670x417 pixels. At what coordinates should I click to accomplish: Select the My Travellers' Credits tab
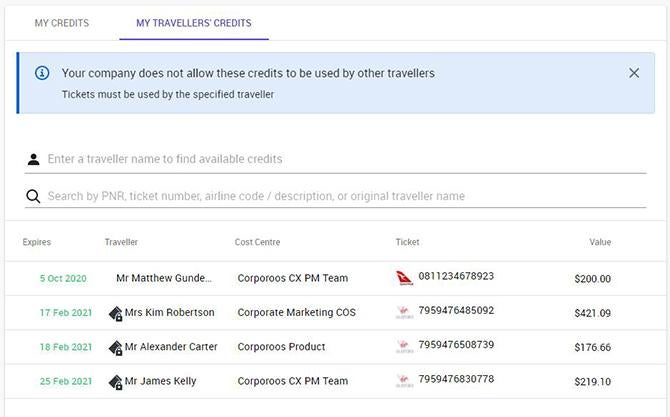[194, 23]
